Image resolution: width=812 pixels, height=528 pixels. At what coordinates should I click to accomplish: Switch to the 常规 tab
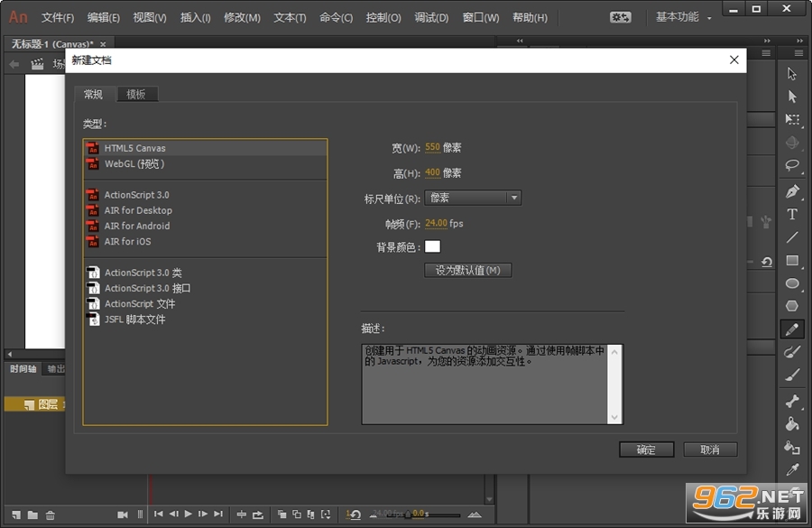[93, 94]
